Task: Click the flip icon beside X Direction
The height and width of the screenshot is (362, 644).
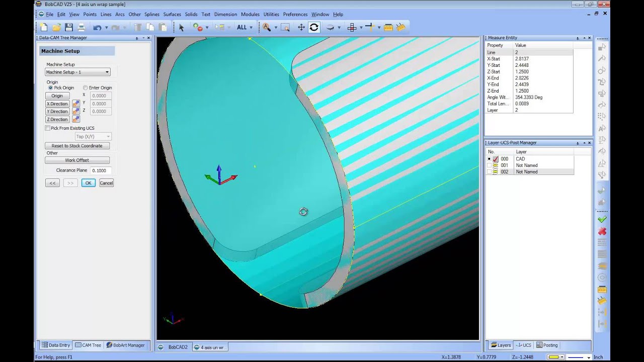Action: pyautogui.click(x=76, y=104)
